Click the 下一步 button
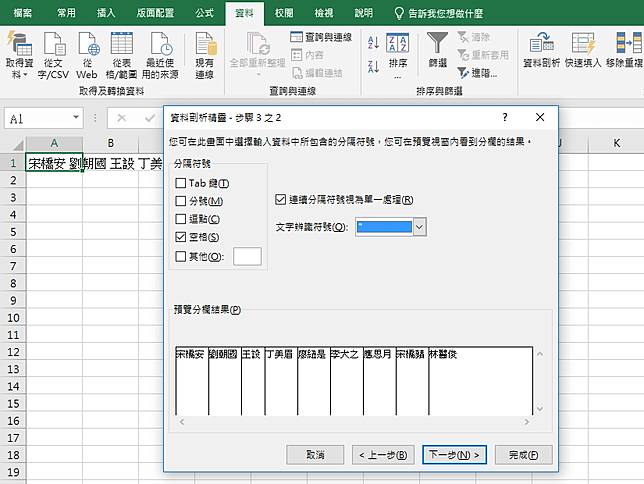Image resolution: width=644 pixels, height=484 pixels. pos(453,454)
